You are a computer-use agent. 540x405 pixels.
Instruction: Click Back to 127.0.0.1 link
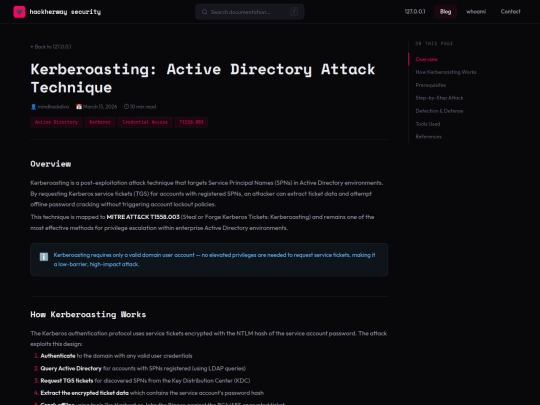(x=51, y=47)
